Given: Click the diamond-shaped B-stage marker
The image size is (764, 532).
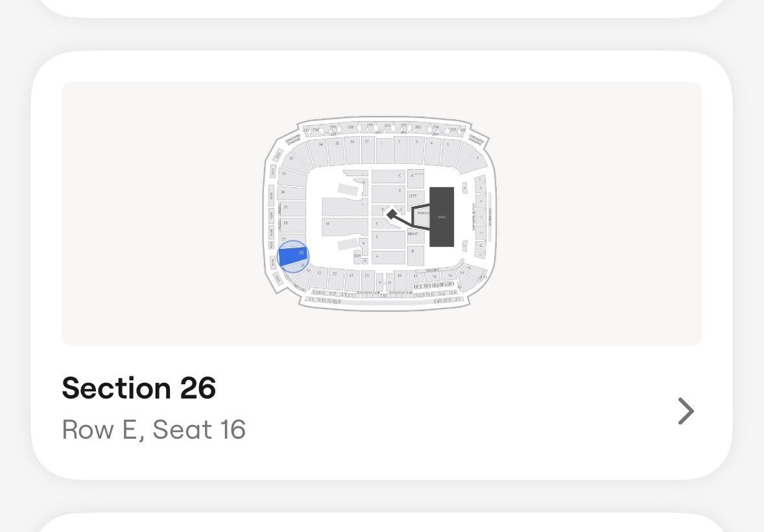Looking at the screenshot, I should (x=391, y=213).
